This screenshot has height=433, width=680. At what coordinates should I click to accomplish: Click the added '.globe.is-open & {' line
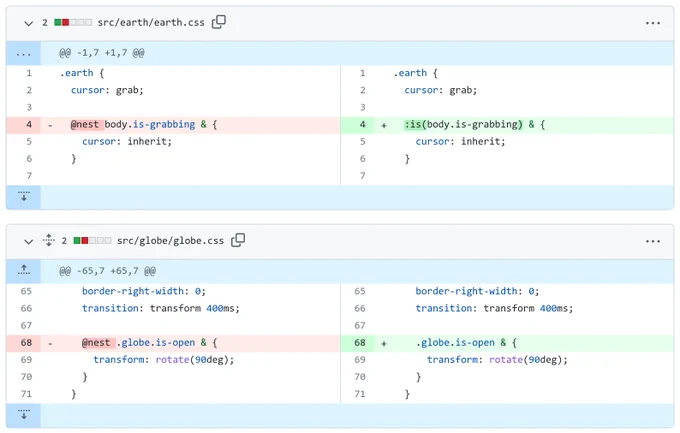[466, 343]
